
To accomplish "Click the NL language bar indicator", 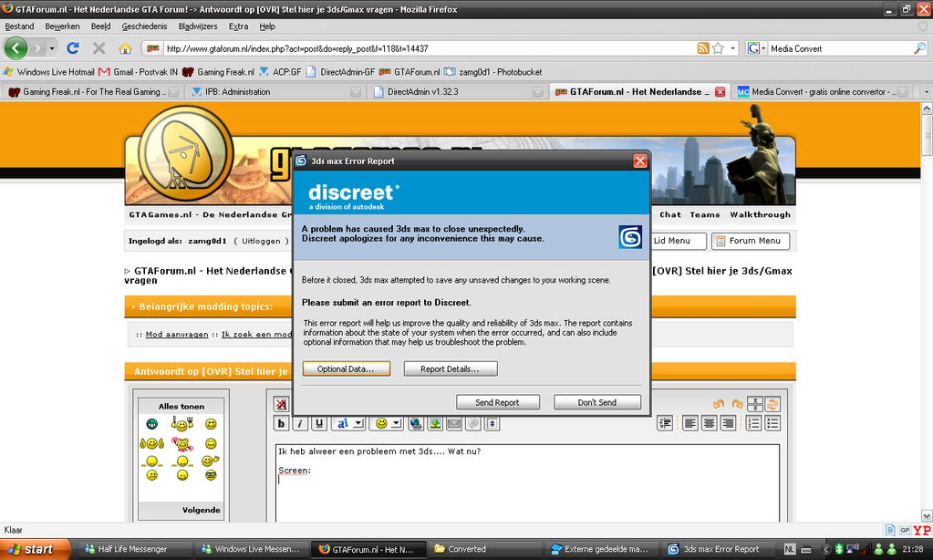I will click(x=789, y=549).
